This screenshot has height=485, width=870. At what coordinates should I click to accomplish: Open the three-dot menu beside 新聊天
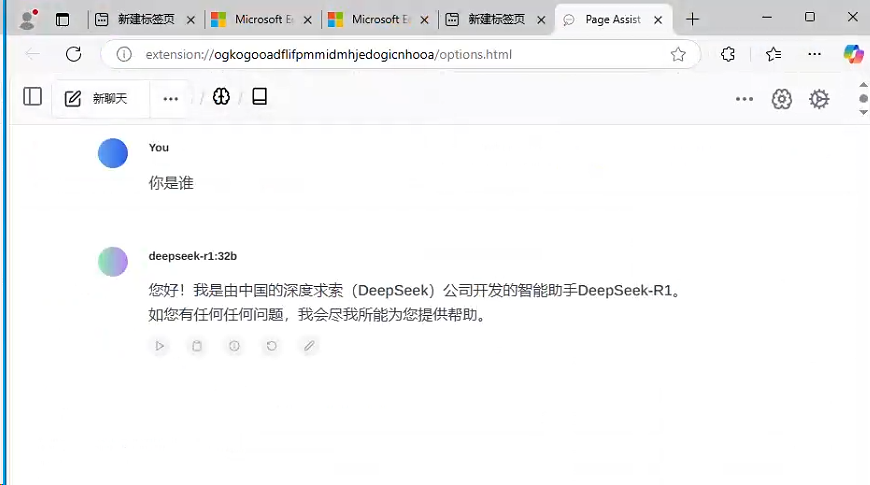[x=170, y=99]
